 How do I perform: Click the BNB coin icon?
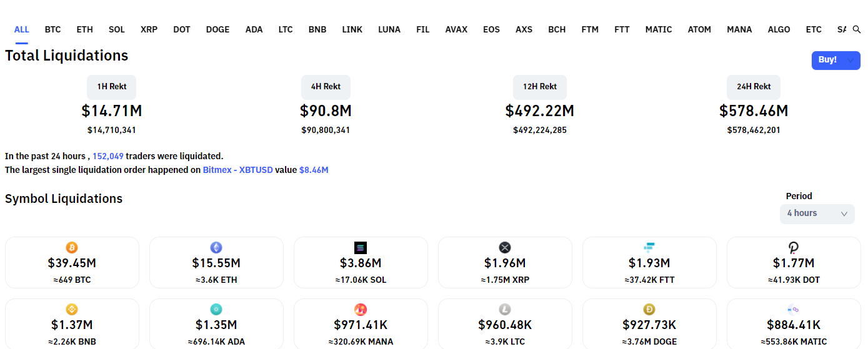tap(72, 309)
